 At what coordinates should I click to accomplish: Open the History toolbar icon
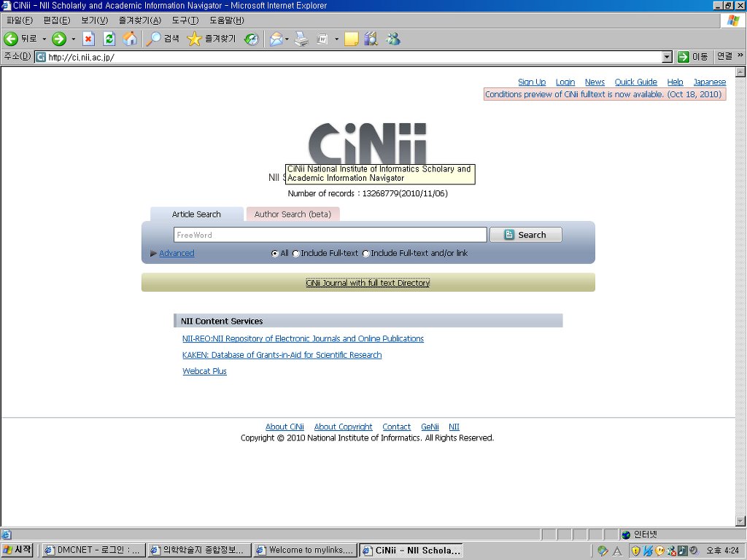click(x=252, y=39)
